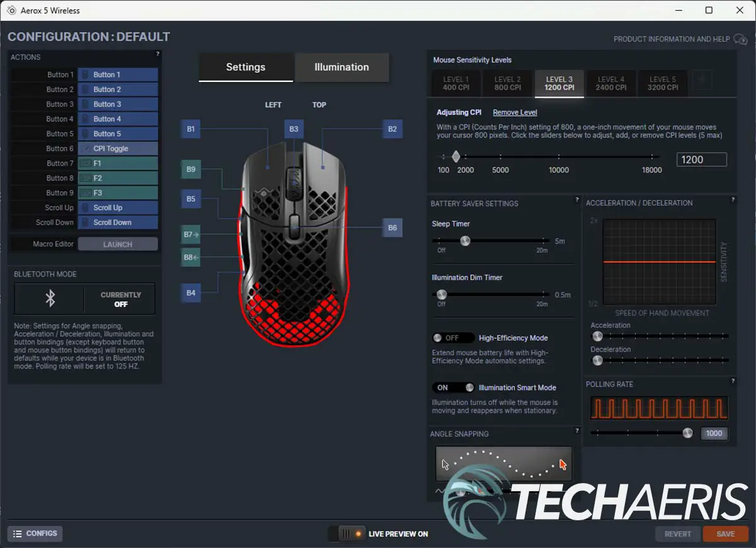
Task: Disable Illumination Smart Mode switch
Action: tap(453, 387)
